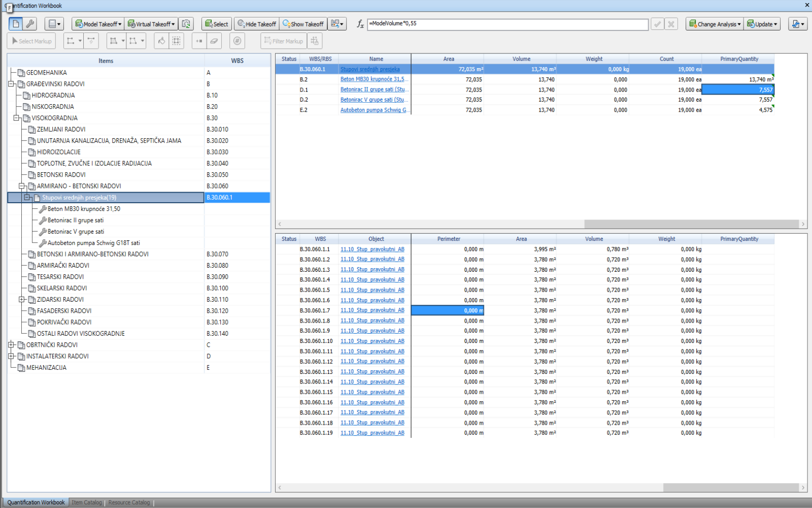Open the export workbook icon dropdown
This screenshot has width=812, height=508.
[x=797, y=24]
